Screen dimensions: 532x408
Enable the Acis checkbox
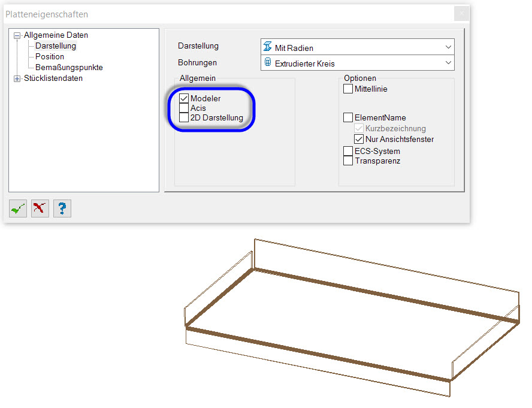pos(184,108)
